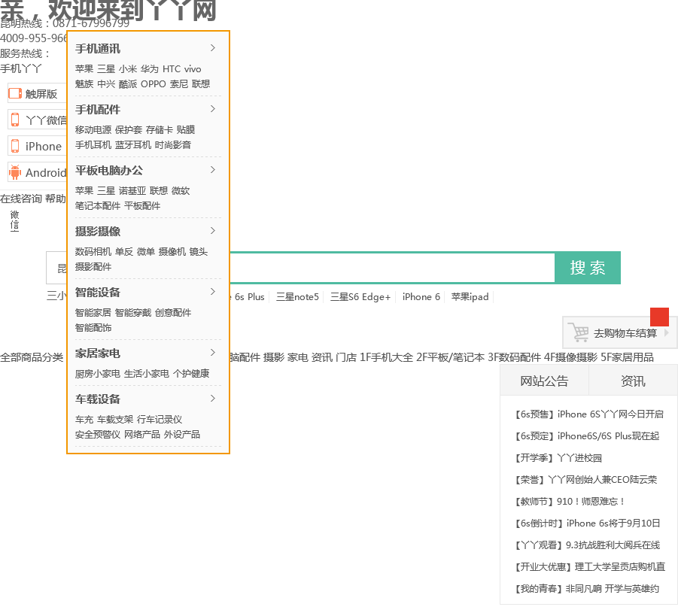Click the 诺基亚 link under 平板电脑办公
The width and height of the screenshot is (678, 616).
coord(132,190)
